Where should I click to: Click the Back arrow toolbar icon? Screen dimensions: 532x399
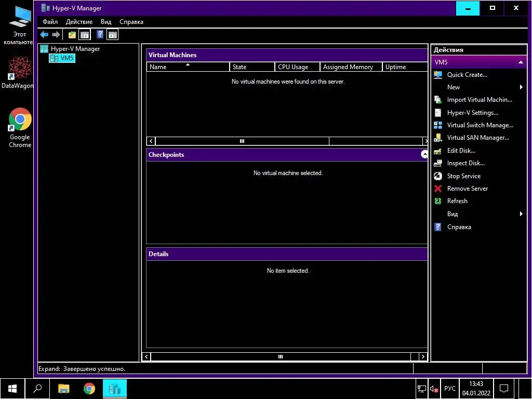(x=44, y=35)
